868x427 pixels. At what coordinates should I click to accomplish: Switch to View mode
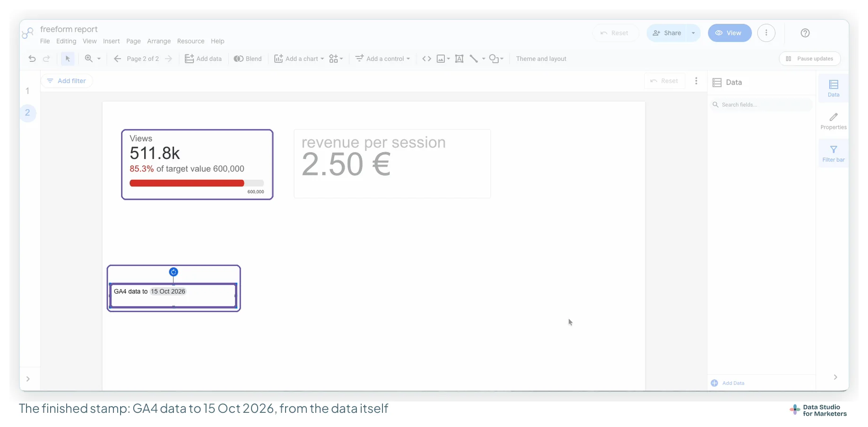coord(729,33)
